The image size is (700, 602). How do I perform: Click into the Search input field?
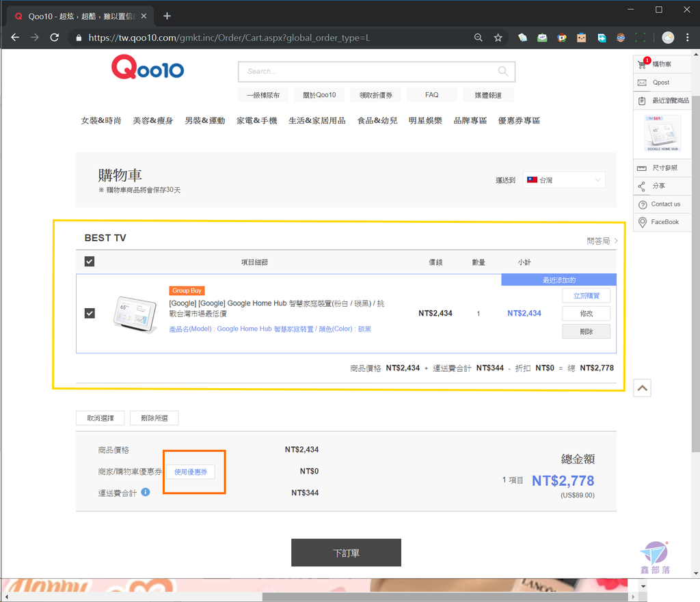369,71
